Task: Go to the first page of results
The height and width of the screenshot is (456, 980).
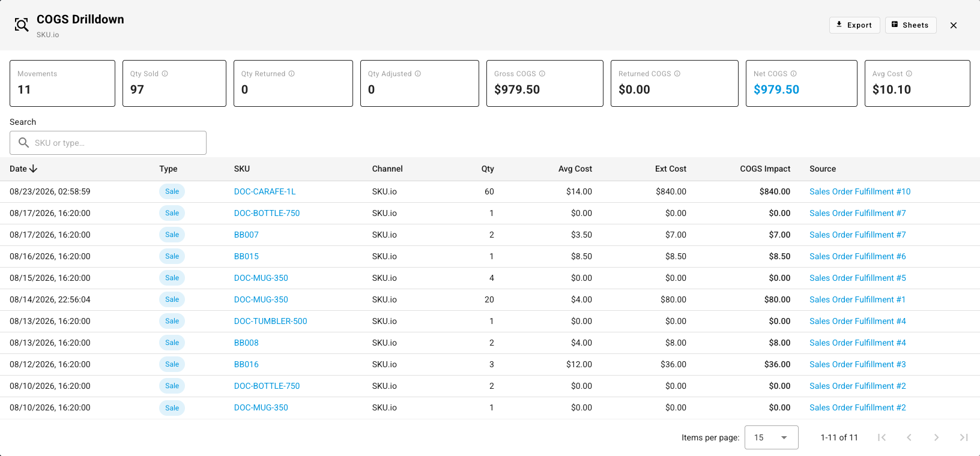Action: [x=882, y=437]
